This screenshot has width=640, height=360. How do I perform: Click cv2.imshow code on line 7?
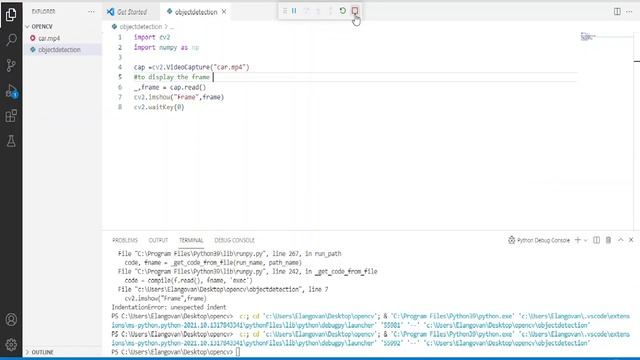tap(179, 97)
